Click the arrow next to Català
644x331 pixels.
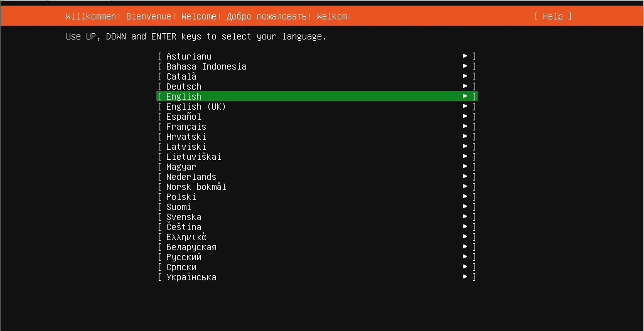tap(465, 76)
